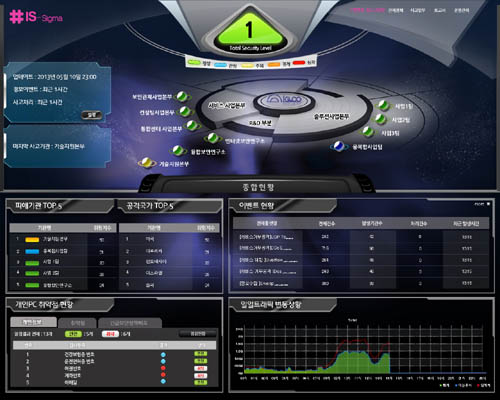Open the 보고서 menu in the top navigation

pos(440,10)
